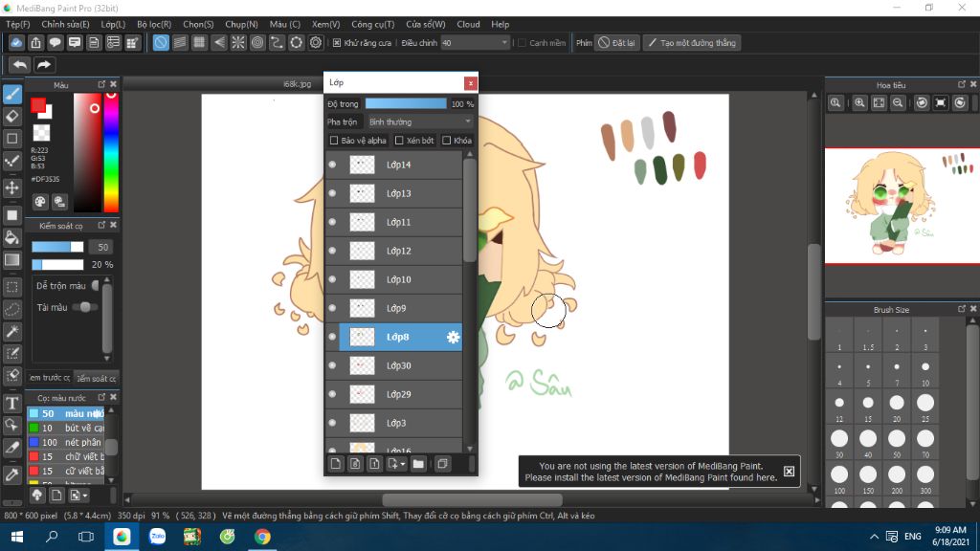Select brush size 20 preset
Screen dimensions: 980x551
click(x=897, y=408)
